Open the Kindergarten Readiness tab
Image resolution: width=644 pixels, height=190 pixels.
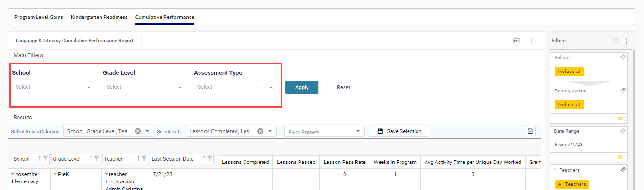(x=99, y=17)
